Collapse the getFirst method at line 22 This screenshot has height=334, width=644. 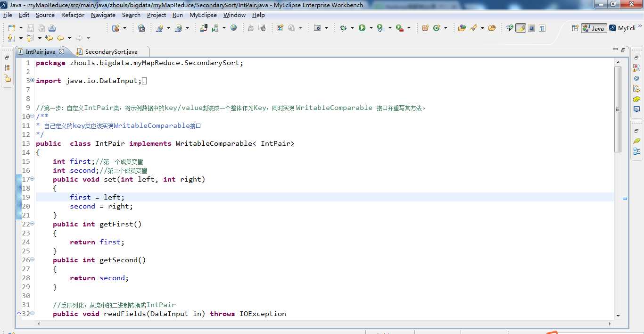pyautogui.click(x=32, y=224)
